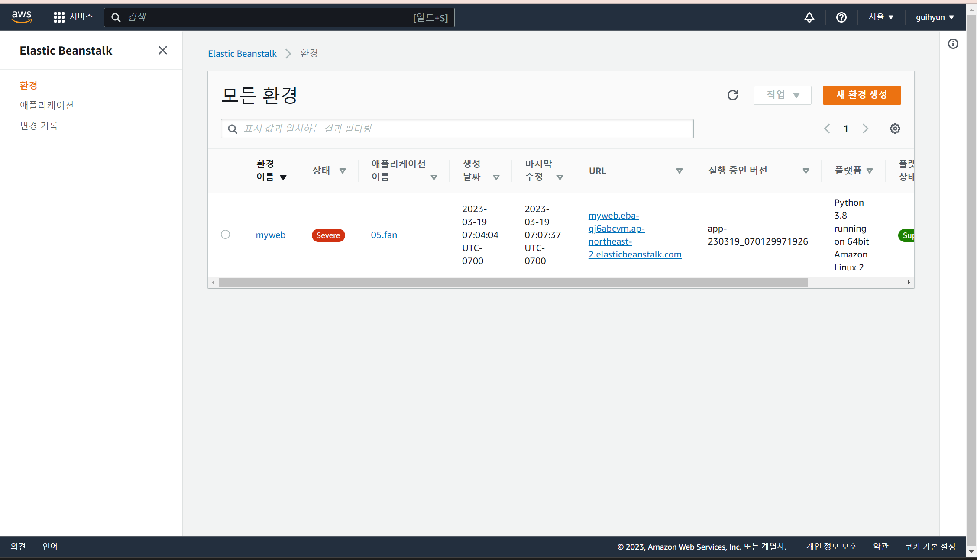The image size is (977, 560).
Task: Click the 새 환경 생성 button
Action: tap(862, 95)
